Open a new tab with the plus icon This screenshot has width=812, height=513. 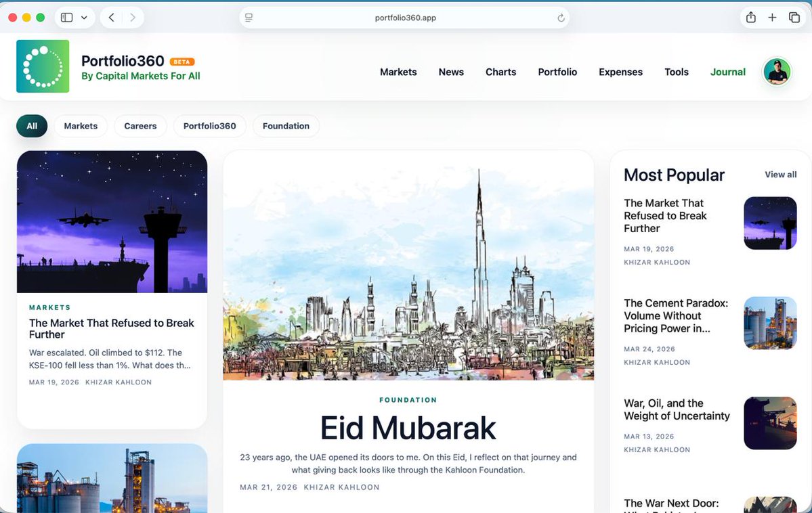point(772,18)
